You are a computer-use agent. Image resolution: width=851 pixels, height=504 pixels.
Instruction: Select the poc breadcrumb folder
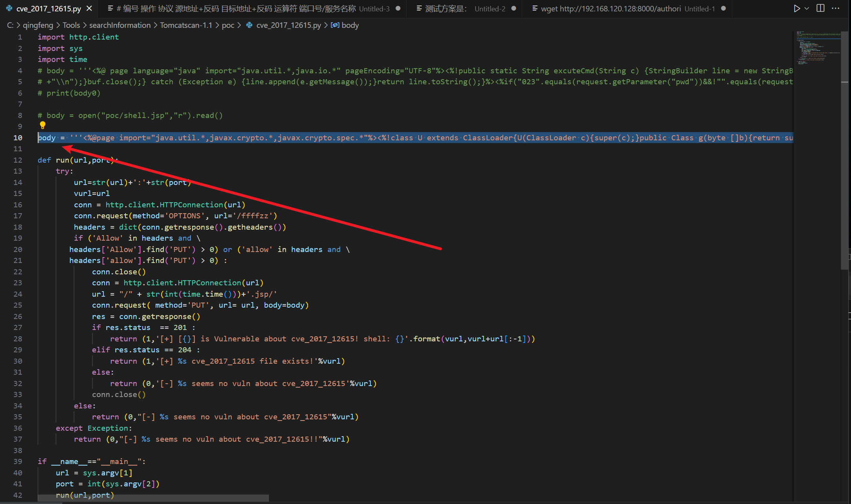(x=228, y=25)
